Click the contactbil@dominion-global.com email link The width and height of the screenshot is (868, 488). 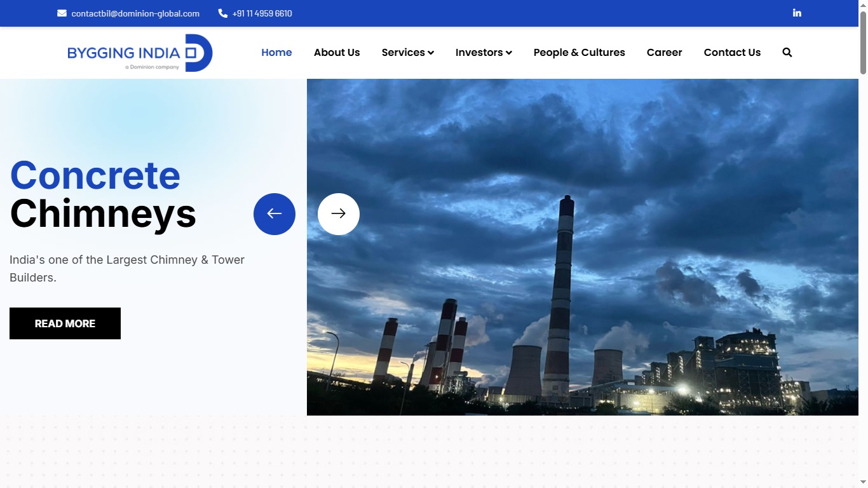point(135,13)
